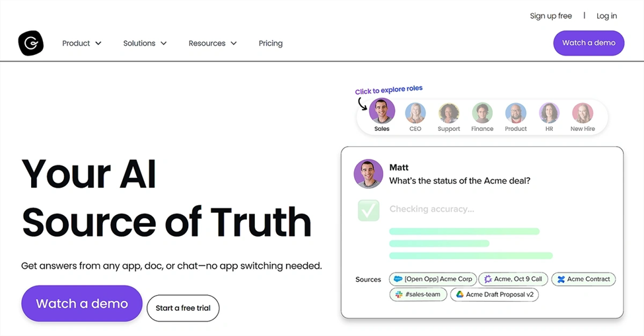Expand the Product dropdown menu
Image resolution: width=644 pixels, height=336 pixels.
pyautogui.click(x=82, y=43)
